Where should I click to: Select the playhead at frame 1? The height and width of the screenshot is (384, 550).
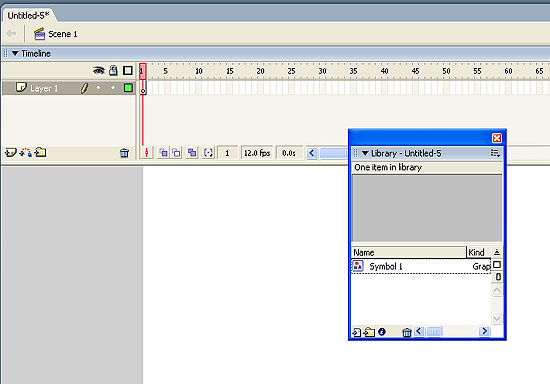click(143, 71)
